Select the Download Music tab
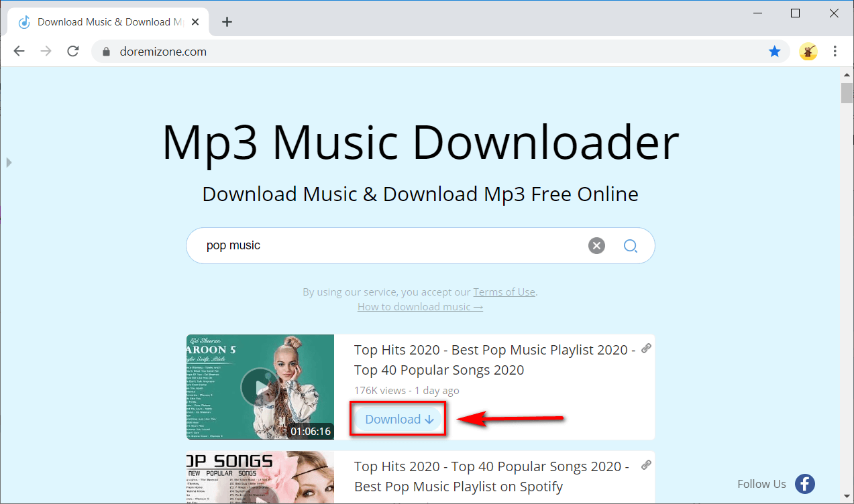Screen dimensions: 854x504 (x=107, y=22)
